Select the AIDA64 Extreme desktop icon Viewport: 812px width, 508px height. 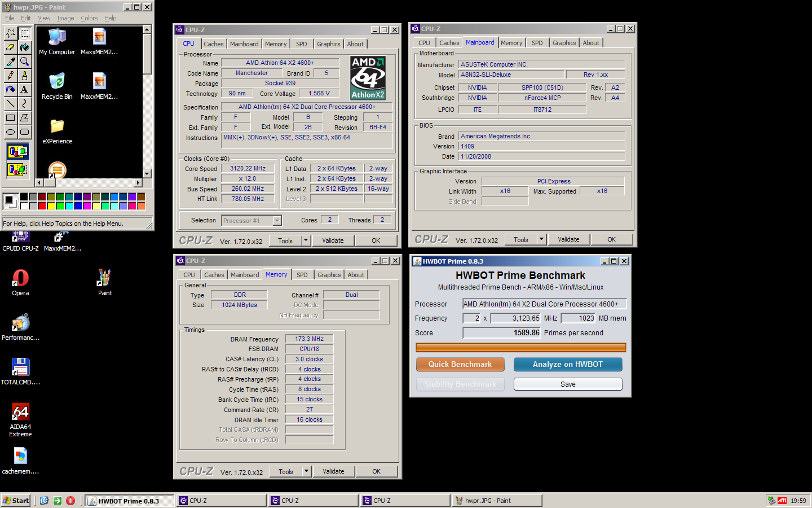point(20,420)
